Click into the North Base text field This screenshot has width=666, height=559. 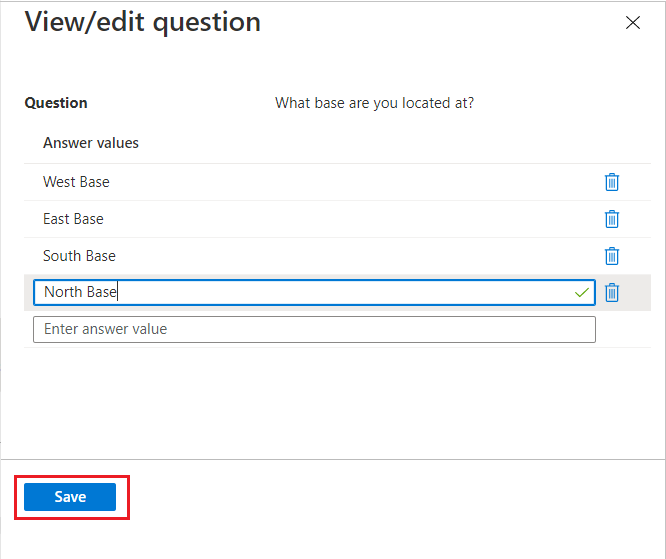pos(300,292)
